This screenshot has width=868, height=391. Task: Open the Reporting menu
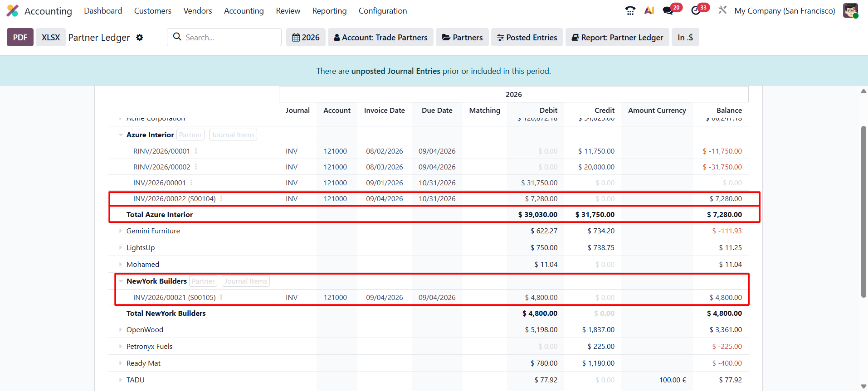[329, 10]
